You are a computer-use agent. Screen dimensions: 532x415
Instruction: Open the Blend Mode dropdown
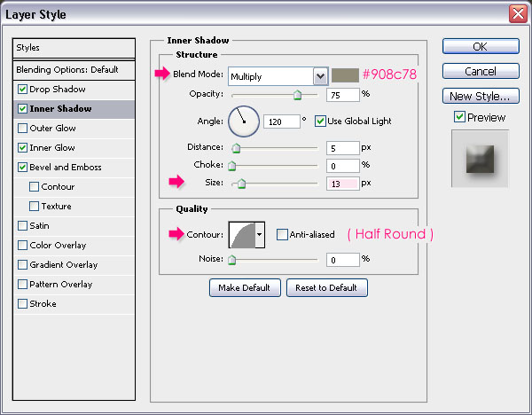tap(278, 76)
